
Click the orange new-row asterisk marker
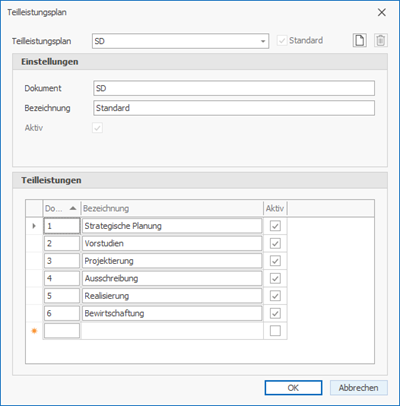point(34,331)
